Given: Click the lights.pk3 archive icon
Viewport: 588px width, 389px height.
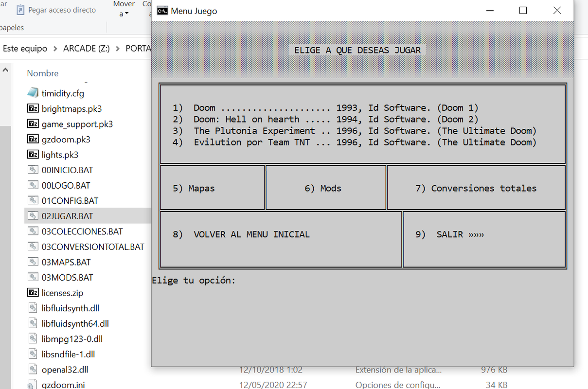Looking at the screenshot, I should pyautogui.click(x=33, y=155).
